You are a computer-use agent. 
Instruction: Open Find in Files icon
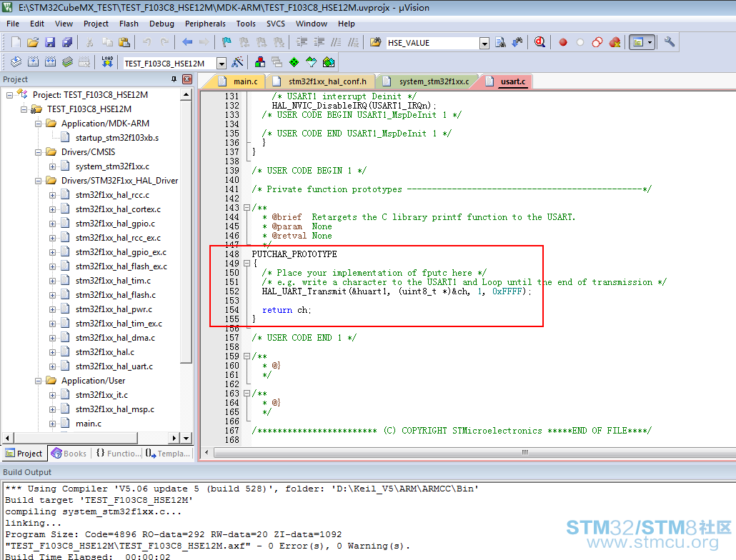pos(376,42)
